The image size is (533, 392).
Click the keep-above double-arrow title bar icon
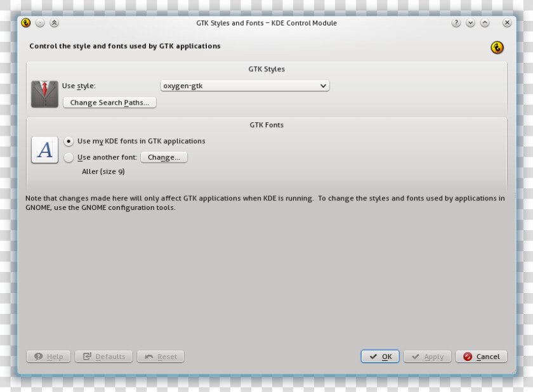54,23
